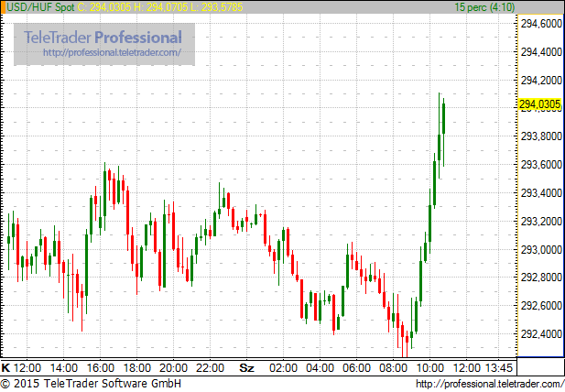Click the 18:00 time axis label

click(137, 368)
